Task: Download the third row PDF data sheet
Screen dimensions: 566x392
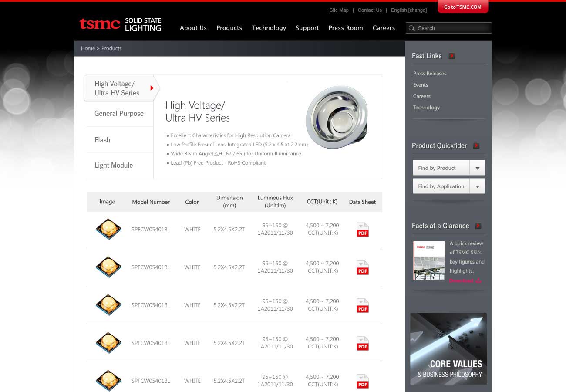Action: [362, 305]
